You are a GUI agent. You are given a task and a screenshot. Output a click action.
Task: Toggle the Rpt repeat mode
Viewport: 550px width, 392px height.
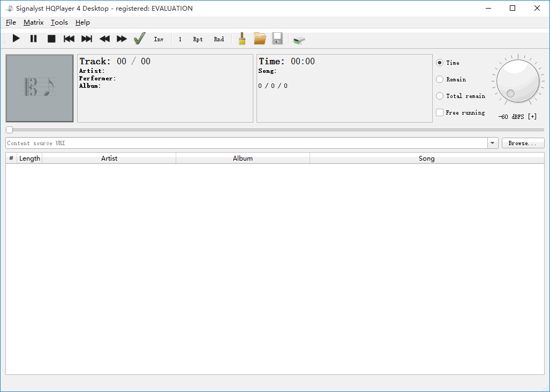point(197,39)
